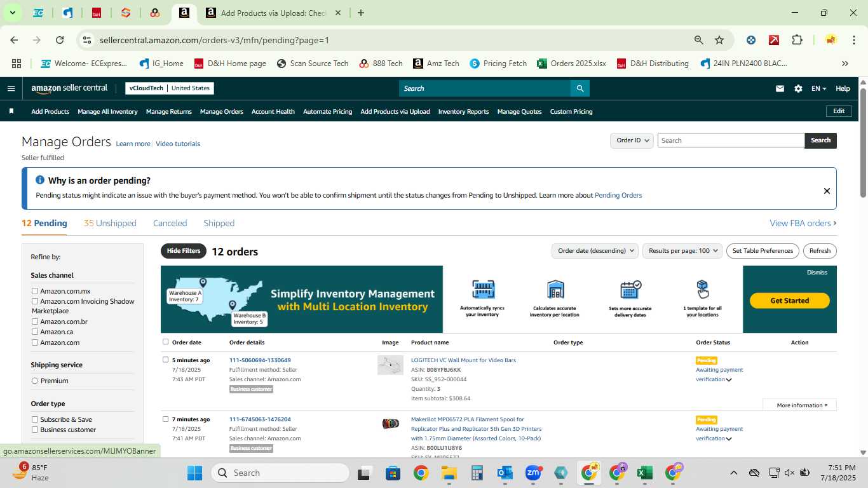Check the Amazon.com sales channel

[35, 342]
